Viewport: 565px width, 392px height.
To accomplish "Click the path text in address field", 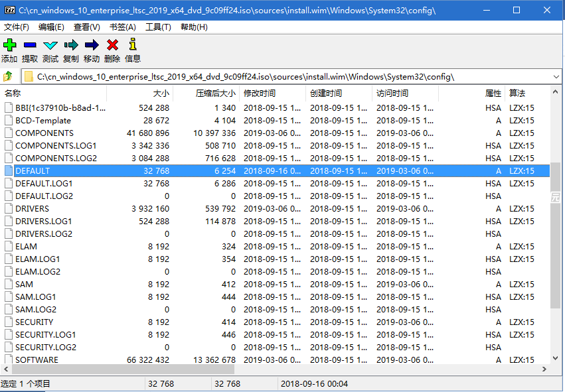I will pos(246,77).
